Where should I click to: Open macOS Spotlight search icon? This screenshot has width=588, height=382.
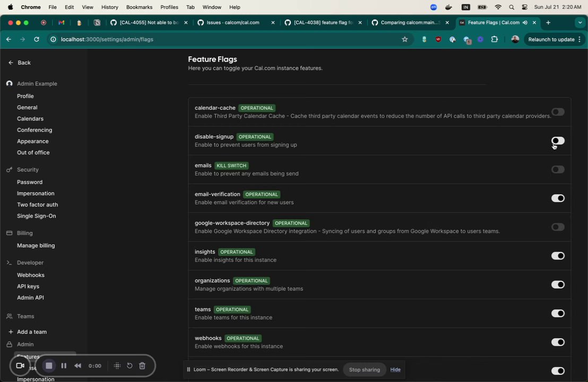tap(512, 7)
